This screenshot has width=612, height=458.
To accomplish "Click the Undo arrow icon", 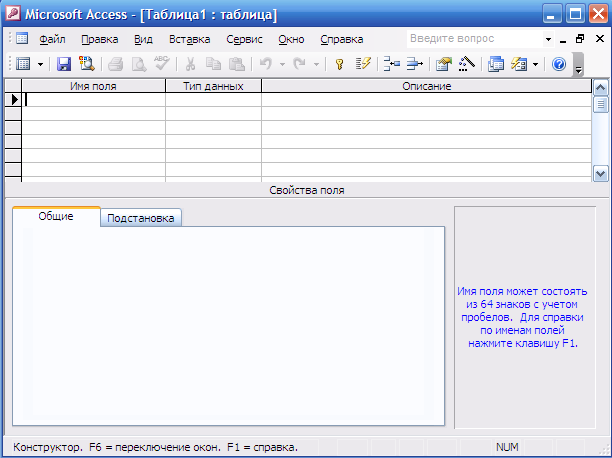I will pos(265,64).
